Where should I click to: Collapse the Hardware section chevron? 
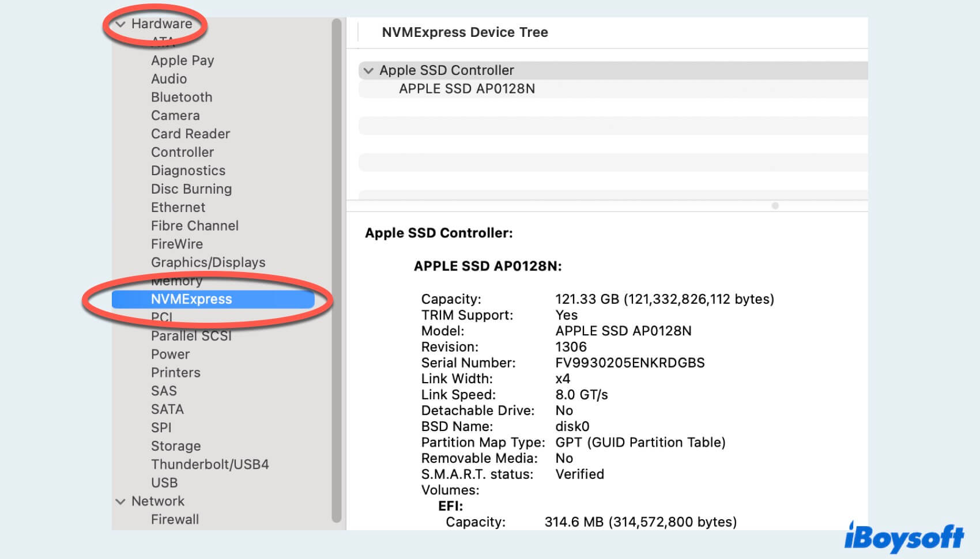(120, 24)
